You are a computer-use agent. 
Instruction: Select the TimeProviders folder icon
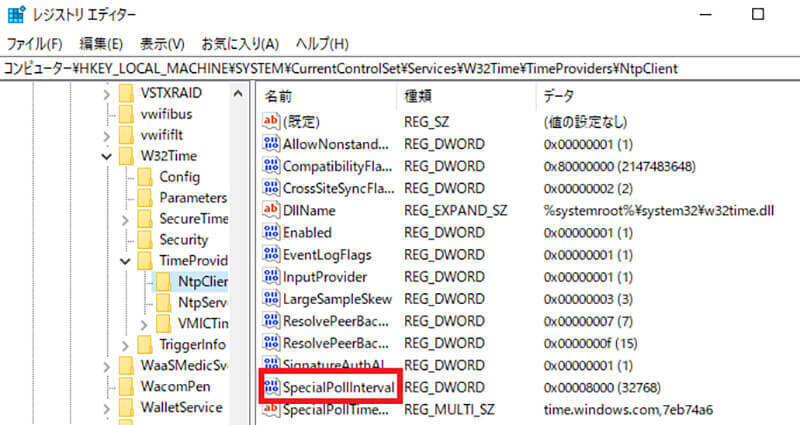tap(145, 261)
